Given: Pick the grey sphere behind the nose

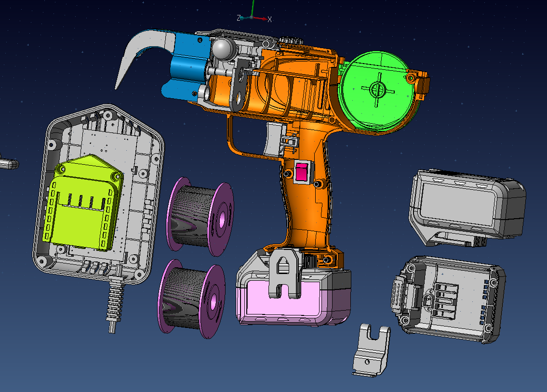Looking at the screenshot, I should [x=223, y=49].
